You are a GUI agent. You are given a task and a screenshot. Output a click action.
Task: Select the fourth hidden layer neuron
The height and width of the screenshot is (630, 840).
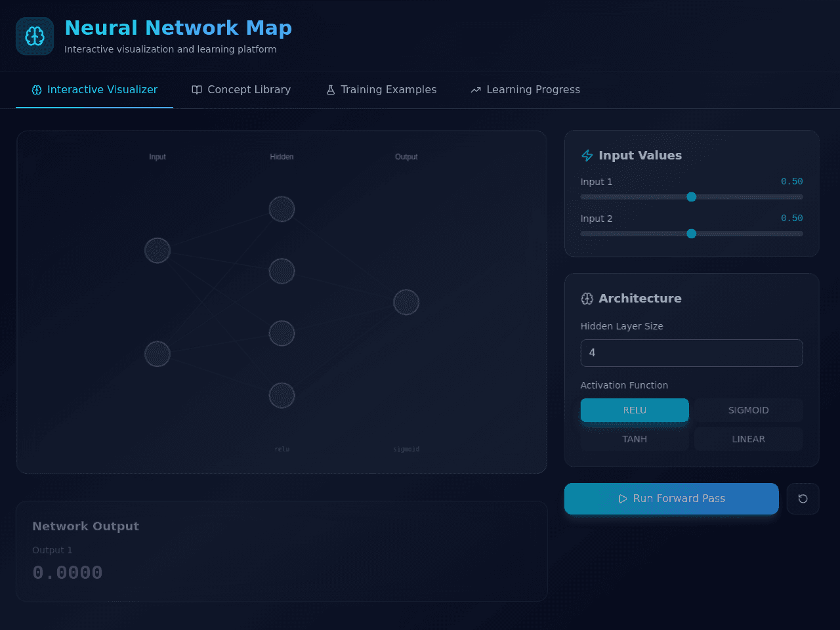pyautogui.click(x=282, y=396)
